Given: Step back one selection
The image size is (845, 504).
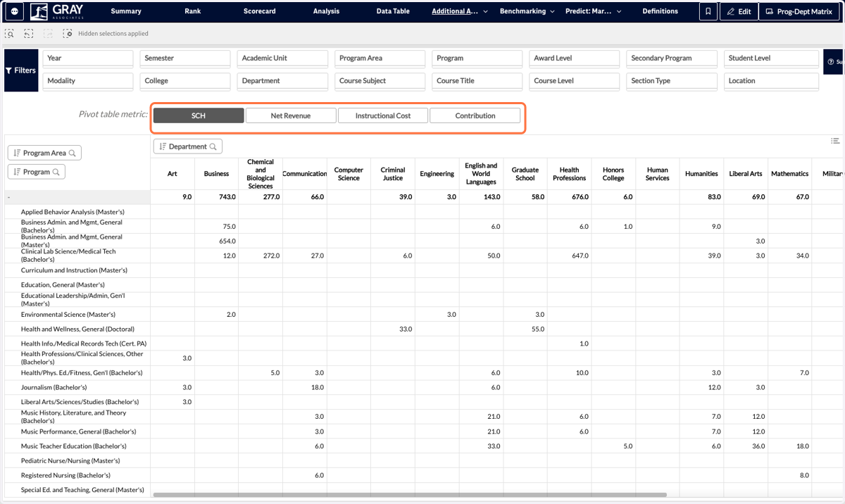Looking at the screenshot, I should [29, 34].
